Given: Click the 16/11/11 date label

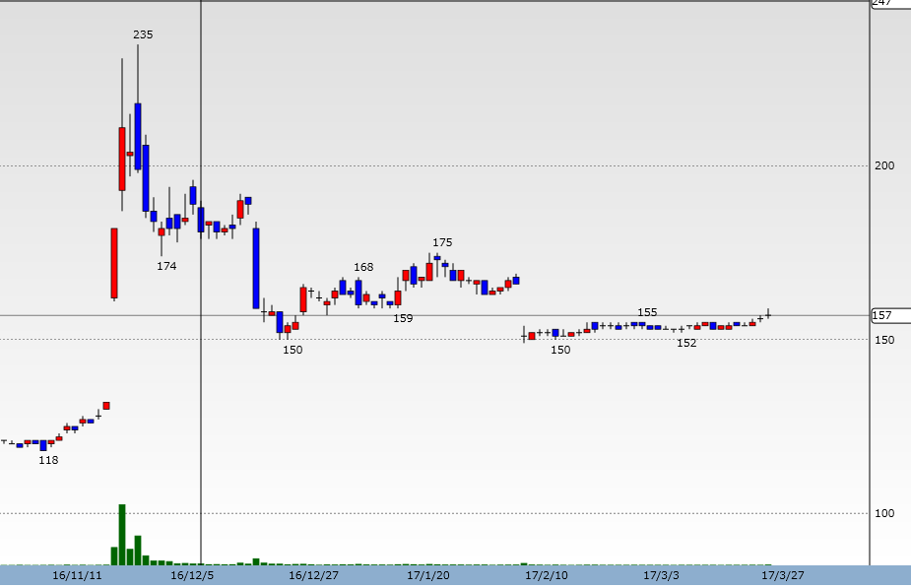Looking at the screenshot, I should [x=77, y=576].
